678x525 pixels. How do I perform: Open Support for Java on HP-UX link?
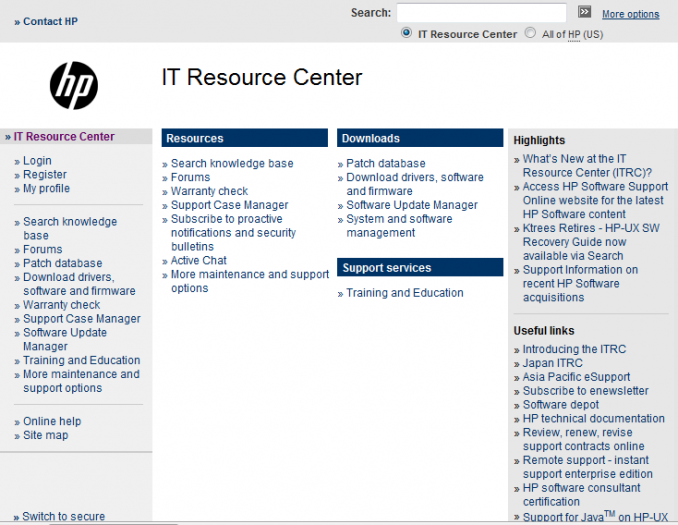pos(595,516)
